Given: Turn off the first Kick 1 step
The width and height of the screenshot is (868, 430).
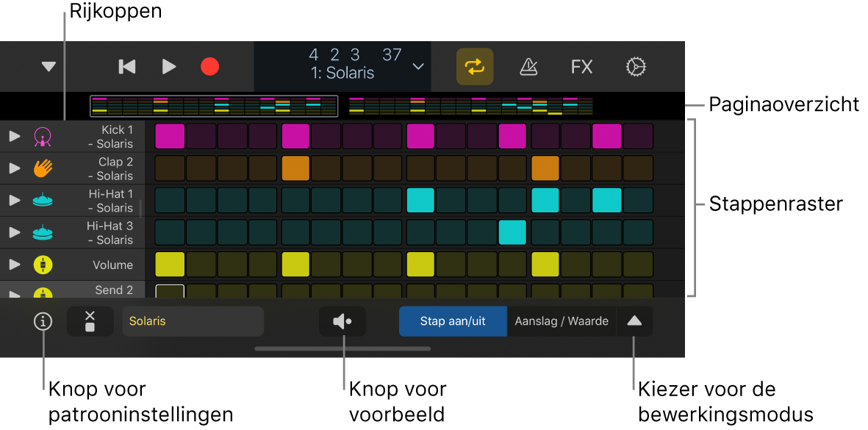Looking at the screenshot, I should (169, 136).
